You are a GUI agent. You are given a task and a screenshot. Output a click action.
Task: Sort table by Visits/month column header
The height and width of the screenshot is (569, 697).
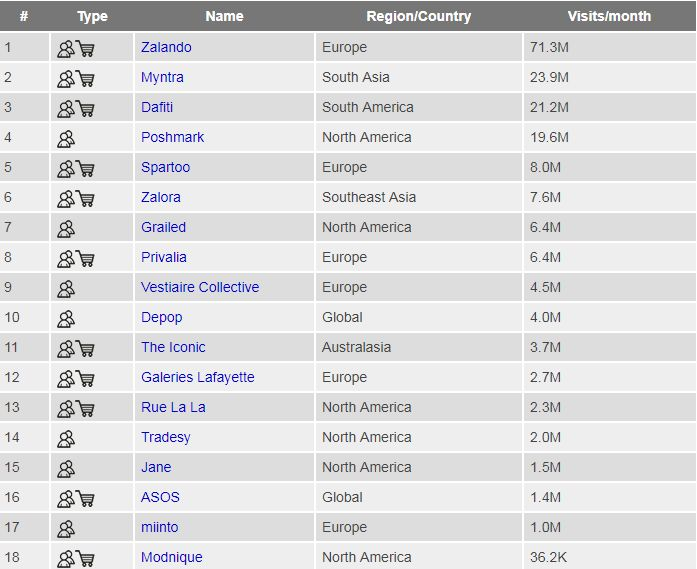tap(609, 16)
